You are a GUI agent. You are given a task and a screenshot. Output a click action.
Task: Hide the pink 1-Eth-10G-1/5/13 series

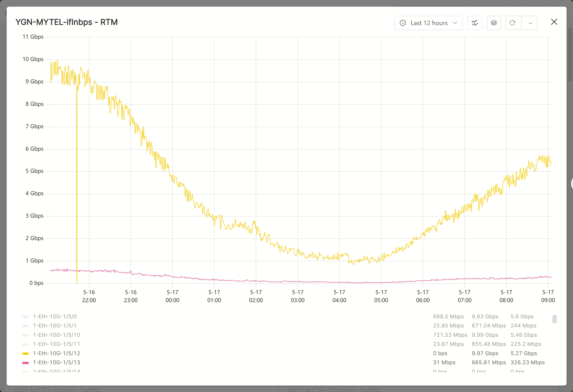tap(56, 362)
